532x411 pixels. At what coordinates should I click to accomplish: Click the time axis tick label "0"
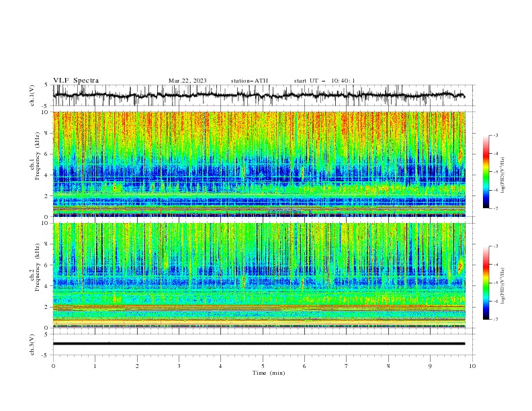pyautogui.click(x=53, y=366)
